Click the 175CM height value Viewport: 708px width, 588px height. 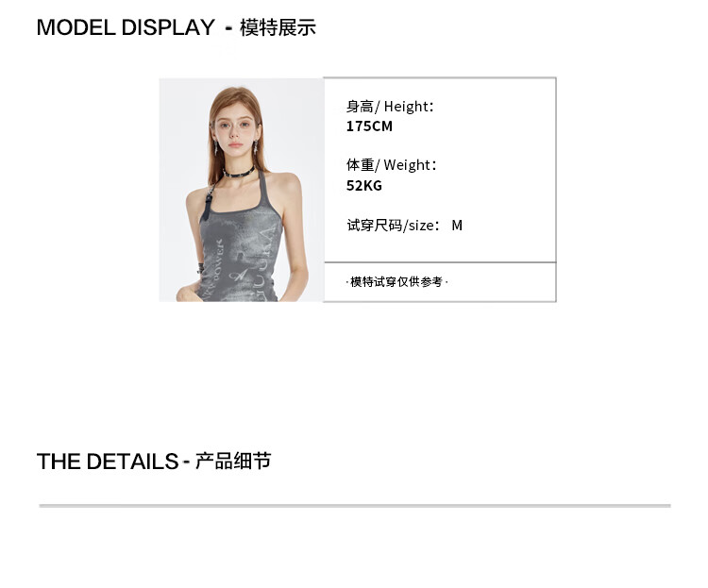pos(369,126)
